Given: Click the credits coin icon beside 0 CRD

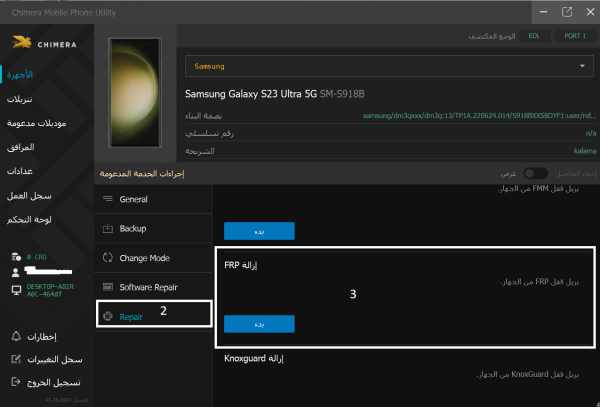Looking at the screenshot, I should [16, 257].
